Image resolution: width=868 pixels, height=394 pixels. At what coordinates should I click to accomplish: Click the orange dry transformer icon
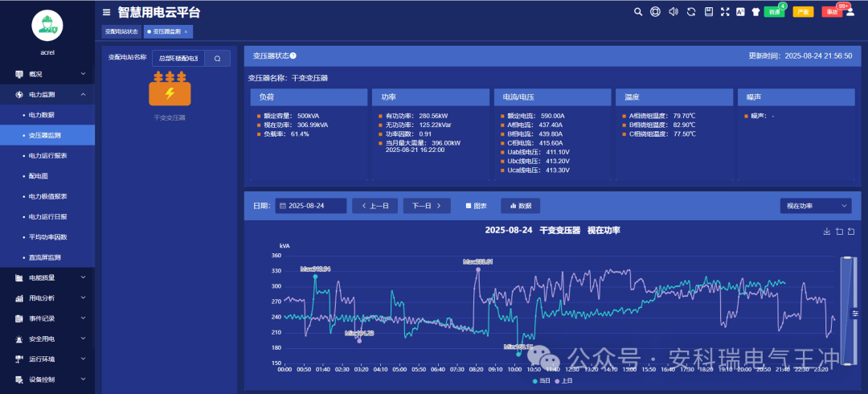point(170,90)
